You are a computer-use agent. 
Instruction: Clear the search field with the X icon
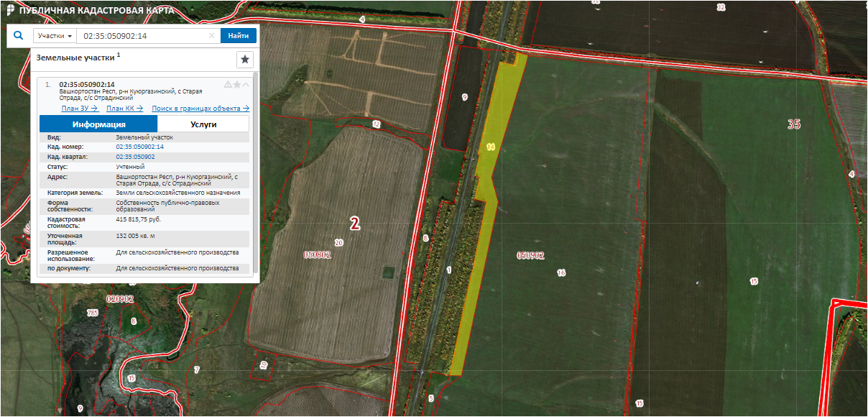click(211, 36)
